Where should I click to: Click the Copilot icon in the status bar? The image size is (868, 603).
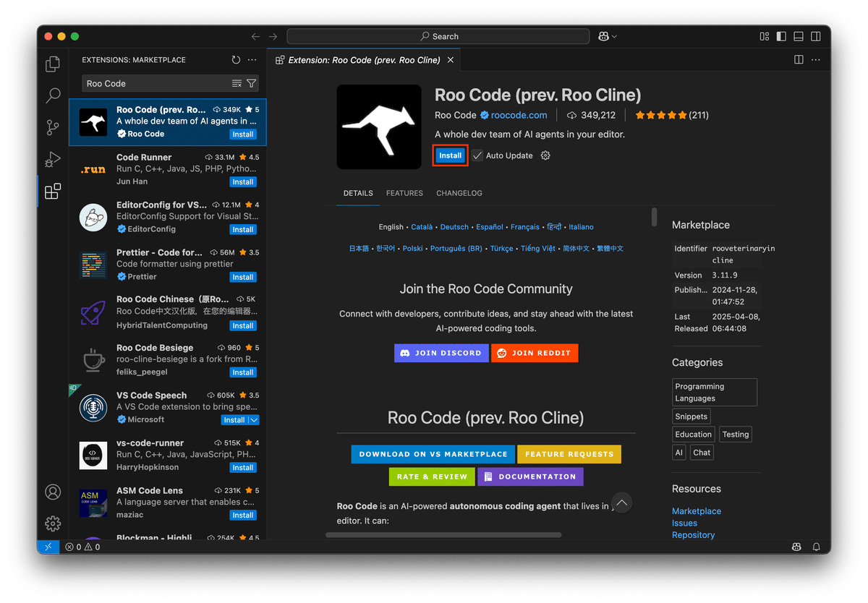point(796,547)
